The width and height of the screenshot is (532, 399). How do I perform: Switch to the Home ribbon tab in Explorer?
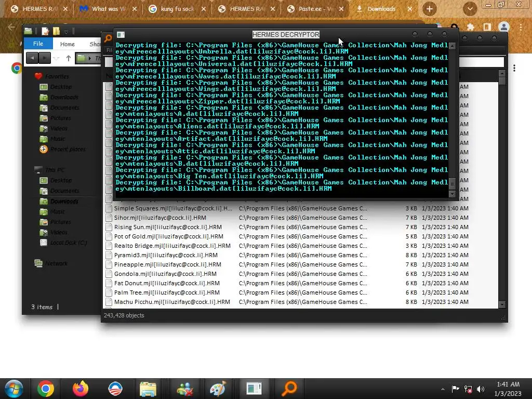(x=67, y=44)
